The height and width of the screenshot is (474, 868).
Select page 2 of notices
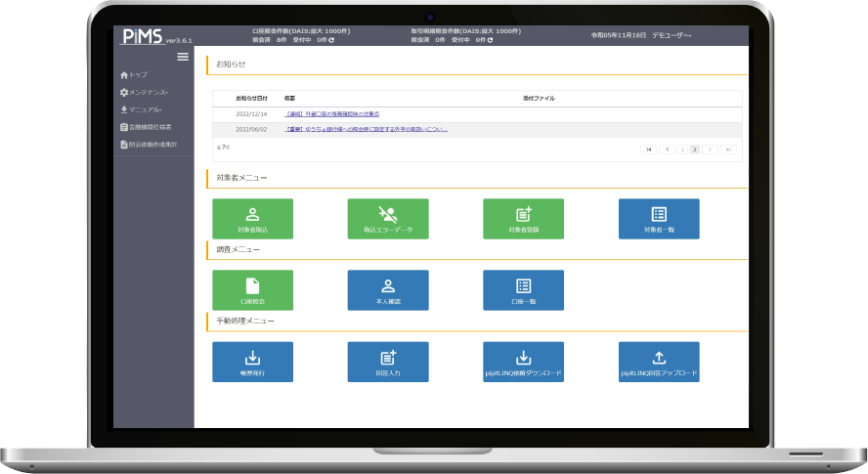(x=695, y=150)
